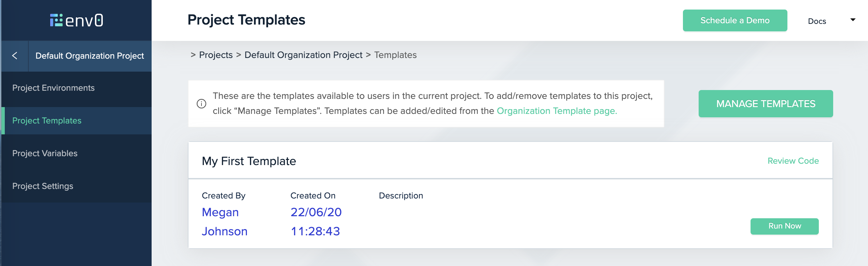The image size is (868, 266).
Task: Open the Docs link
Action: point(817,21)
